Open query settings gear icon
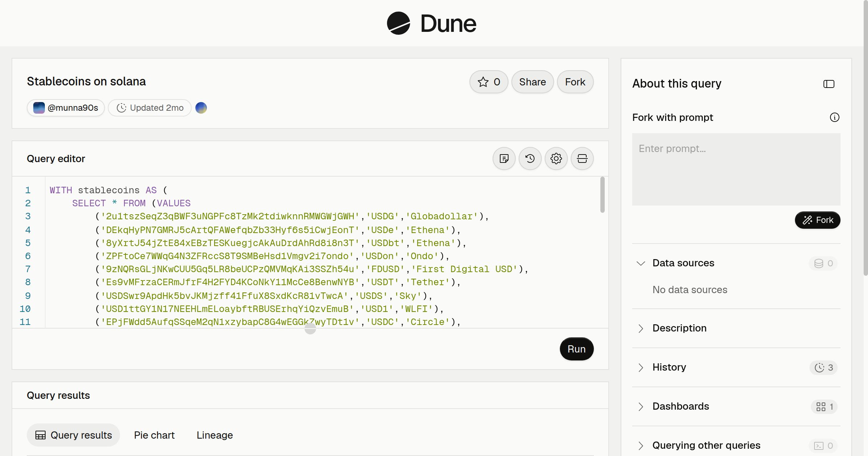The image size is (868, 456). point(556,159)
